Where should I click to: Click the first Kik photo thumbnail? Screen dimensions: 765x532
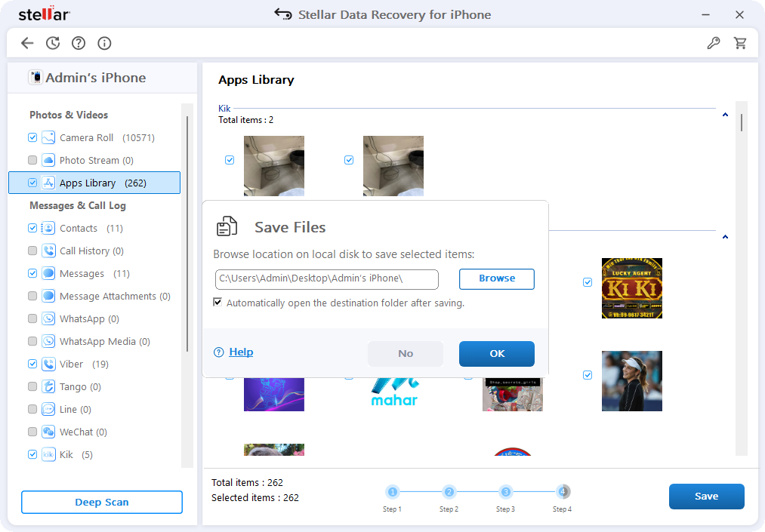[x=274, y=166]
